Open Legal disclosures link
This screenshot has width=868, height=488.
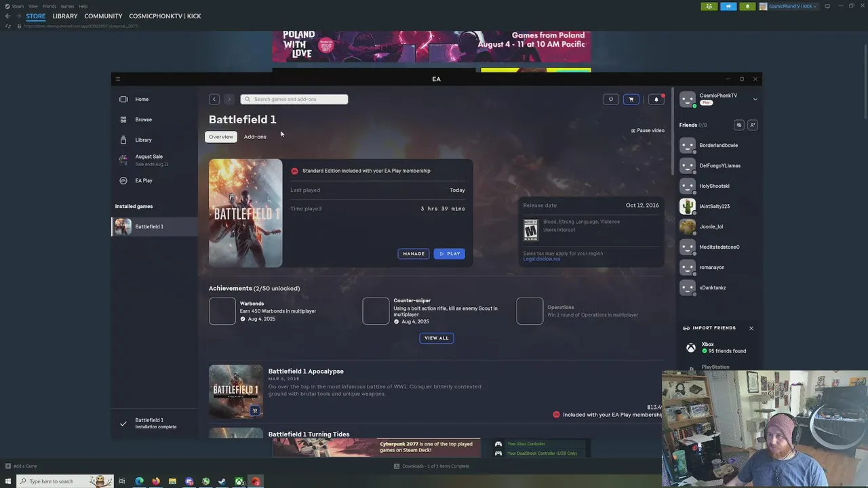click(x=542, y=259)
